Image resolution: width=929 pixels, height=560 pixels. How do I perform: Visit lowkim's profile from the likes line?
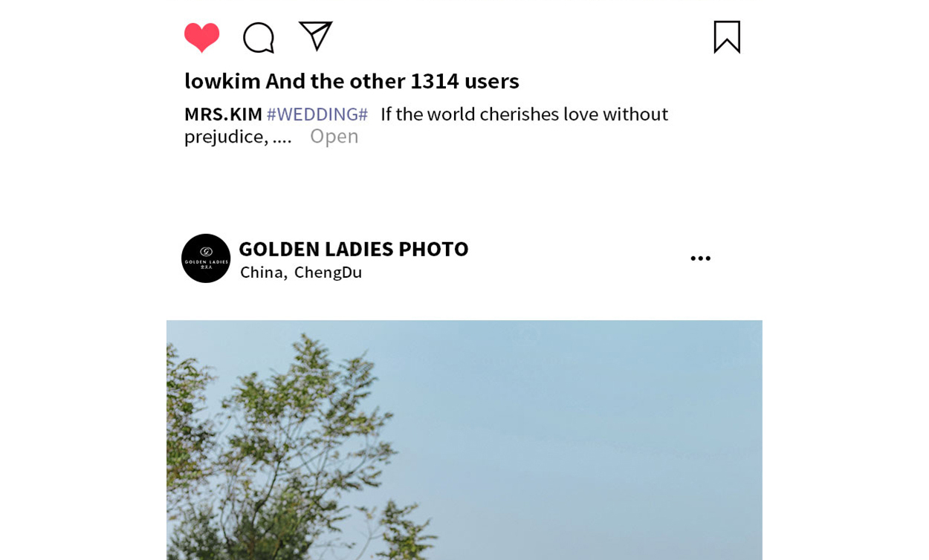click(222, 80)
